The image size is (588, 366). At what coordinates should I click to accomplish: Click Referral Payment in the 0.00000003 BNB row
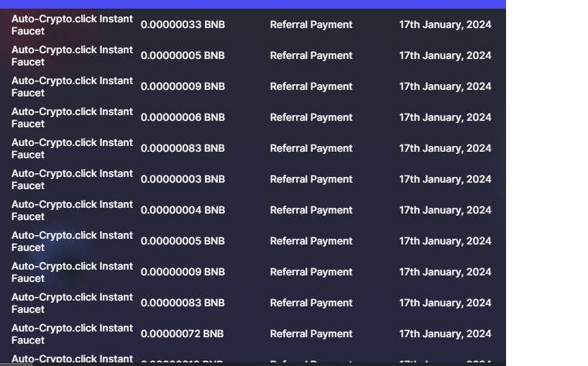(311, 179)
